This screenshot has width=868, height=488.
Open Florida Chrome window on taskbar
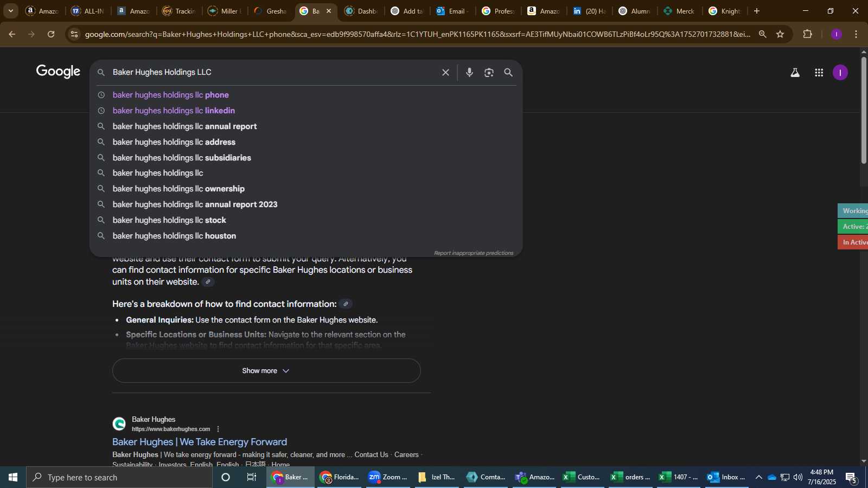pyautogui.click(x=340, y=477)
